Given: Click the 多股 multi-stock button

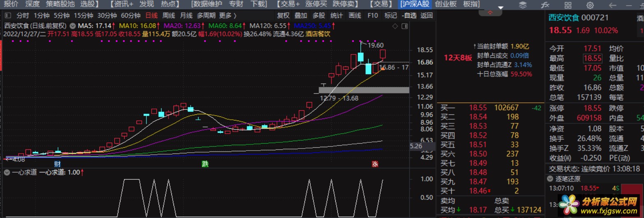Looking at the screenshot, I should click(319, 16).
